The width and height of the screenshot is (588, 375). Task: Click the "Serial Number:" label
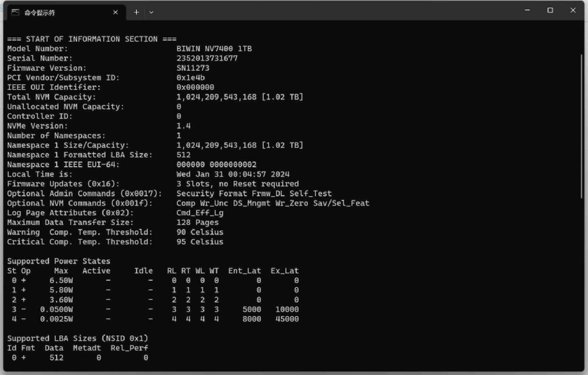(x=40, y=58)
